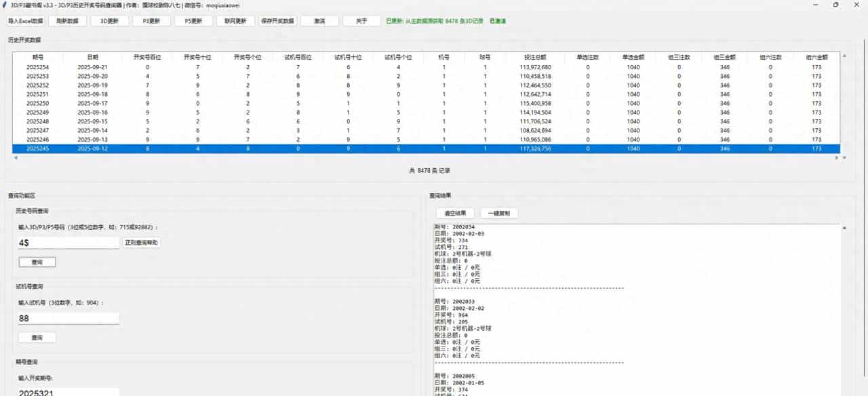Start a 3D更新 data update
This screenshot has height=396, width=868.
point(108,20)
